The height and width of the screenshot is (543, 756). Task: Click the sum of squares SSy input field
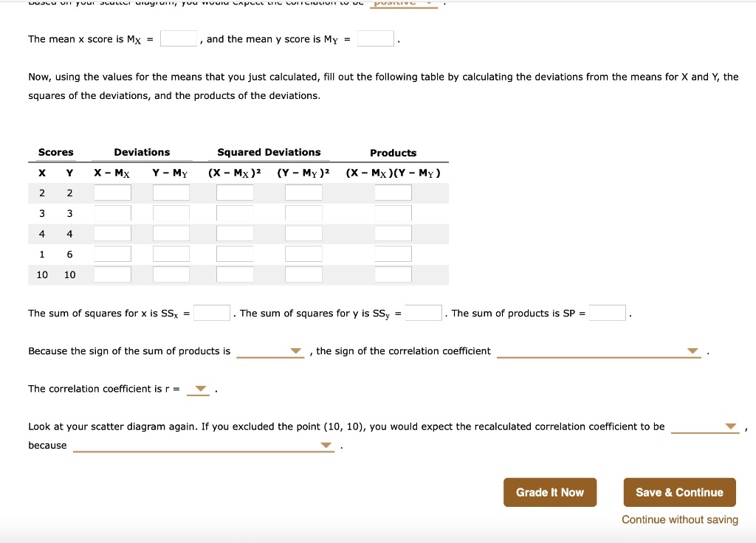click(x=422, y=312)
